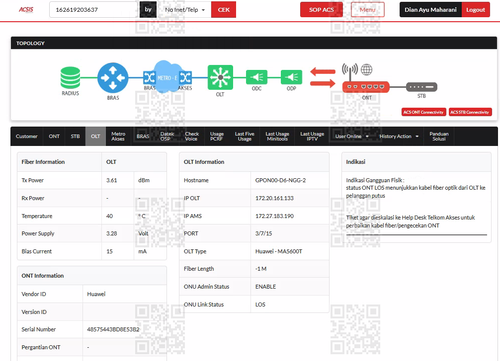This screenshot has height=361, width=500.
Task: Click the Bias Current value 15
Action: tap(109, 251)
